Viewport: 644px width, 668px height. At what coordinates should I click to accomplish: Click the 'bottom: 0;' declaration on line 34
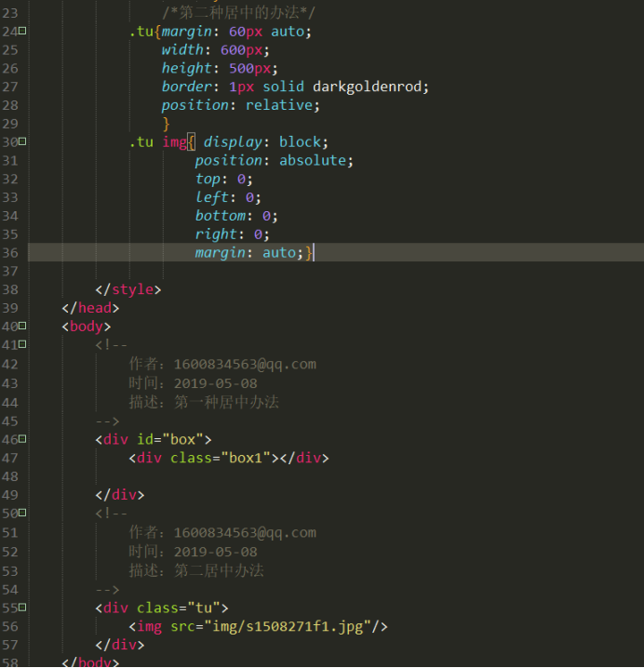236,216
